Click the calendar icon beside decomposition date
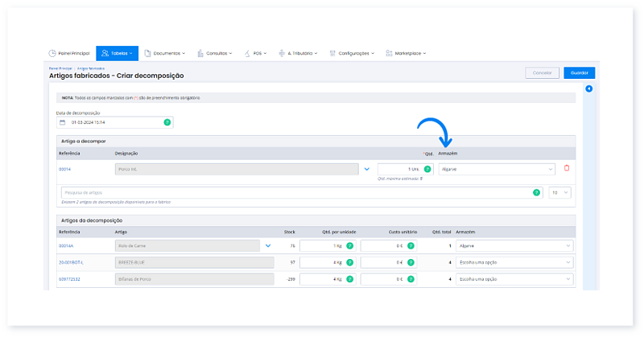This screenshot has width=644, height=337. (x=63, y=122)
